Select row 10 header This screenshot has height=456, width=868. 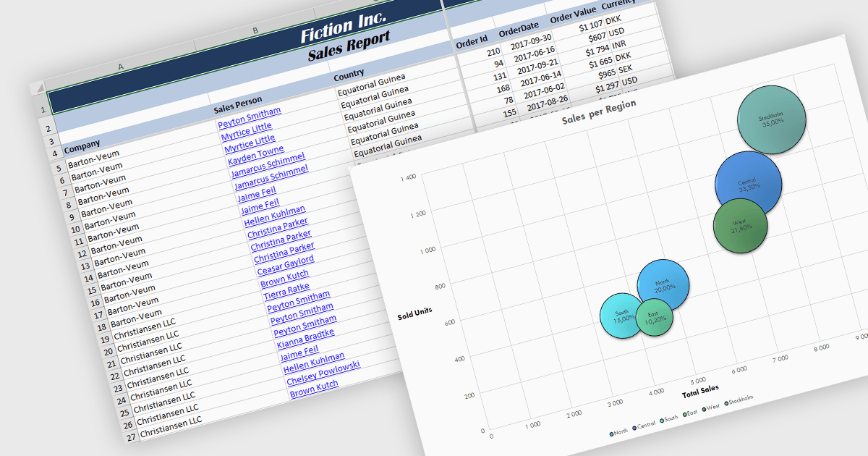click(x=77, y=230)
